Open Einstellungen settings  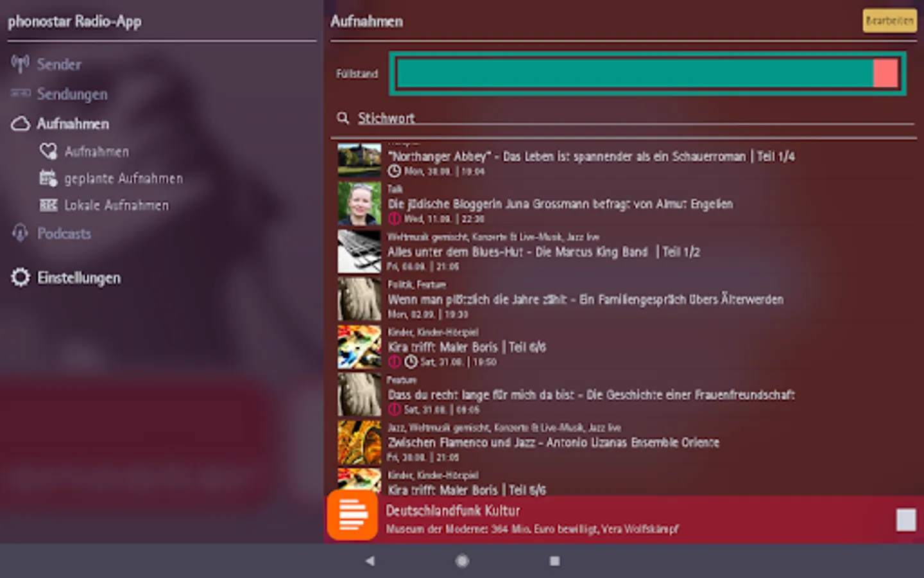pyautogui.click(x=79, y=278)
